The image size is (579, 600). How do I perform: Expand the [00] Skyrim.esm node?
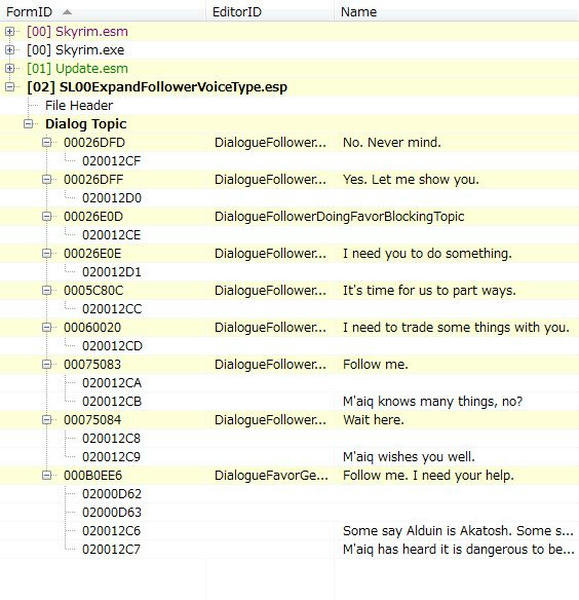point(10,31)
